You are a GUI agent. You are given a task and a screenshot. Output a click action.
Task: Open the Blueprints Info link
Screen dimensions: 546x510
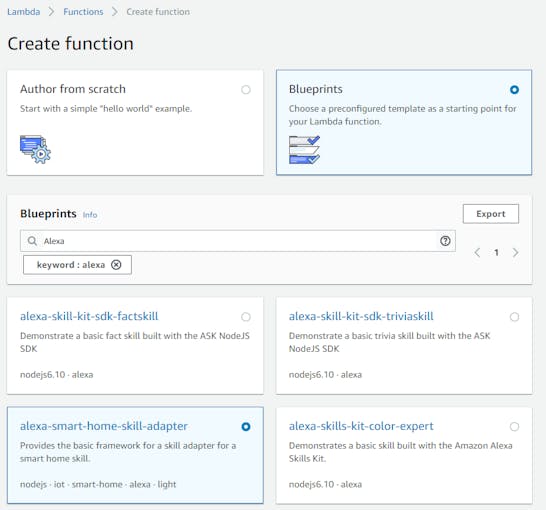coord(90,215)
